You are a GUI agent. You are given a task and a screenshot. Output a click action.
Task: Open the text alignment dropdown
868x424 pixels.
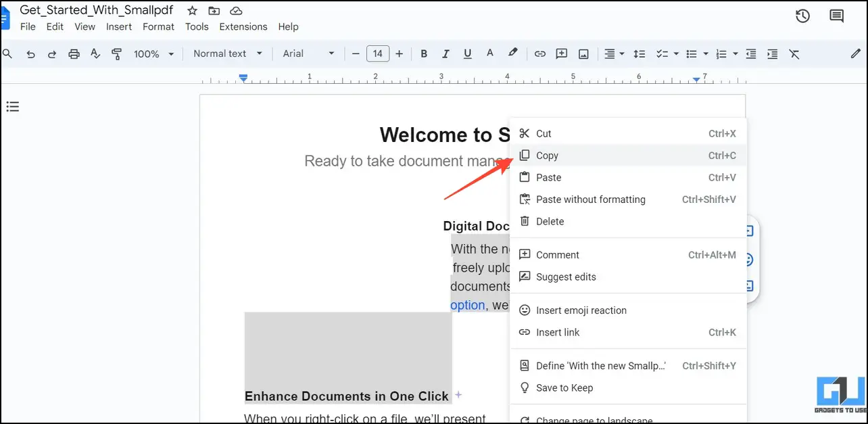point(614,54)
